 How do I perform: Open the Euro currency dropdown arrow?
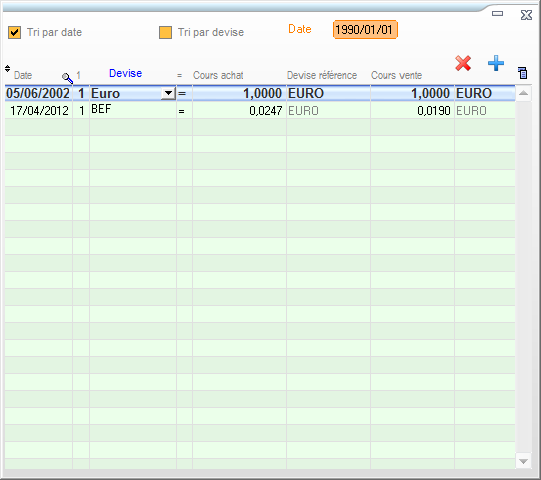tap(168, 93)
